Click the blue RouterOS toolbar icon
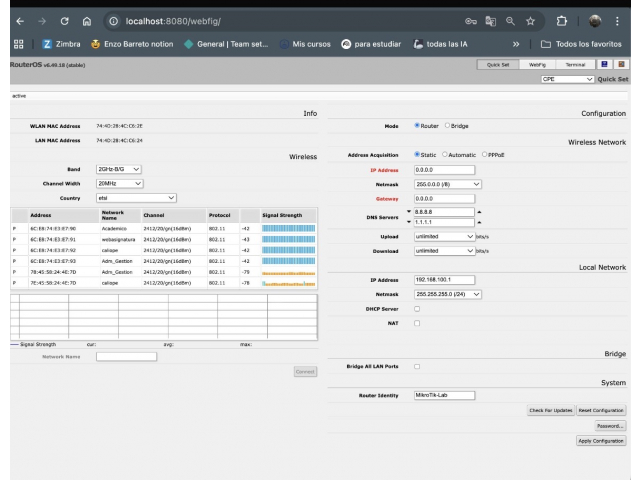This screenshot has width=640, height=480. click(x=605, y=65)
